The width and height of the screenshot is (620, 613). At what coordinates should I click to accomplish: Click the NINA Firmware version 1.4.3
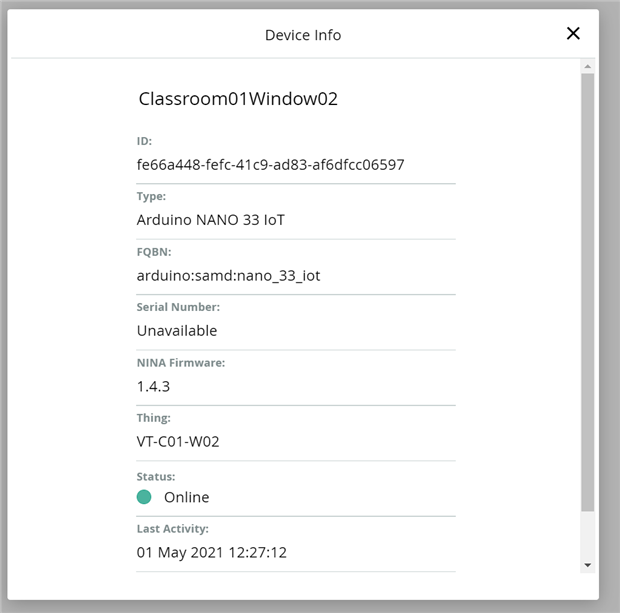[x=153, y=386]
